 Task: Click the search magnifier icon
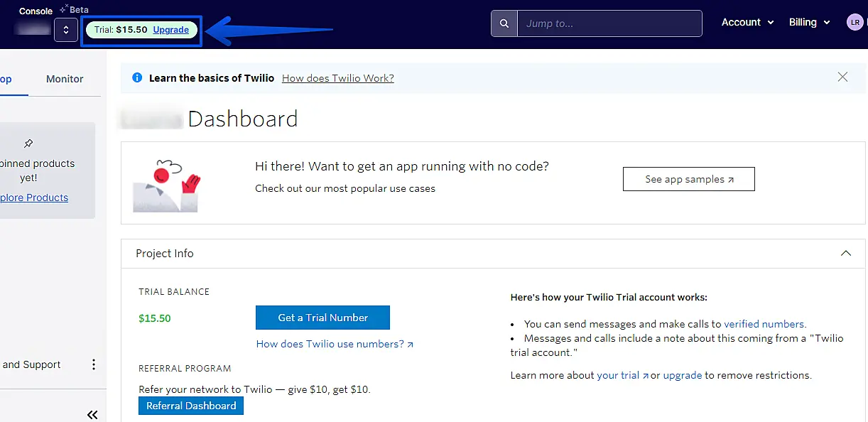[504, 23]
